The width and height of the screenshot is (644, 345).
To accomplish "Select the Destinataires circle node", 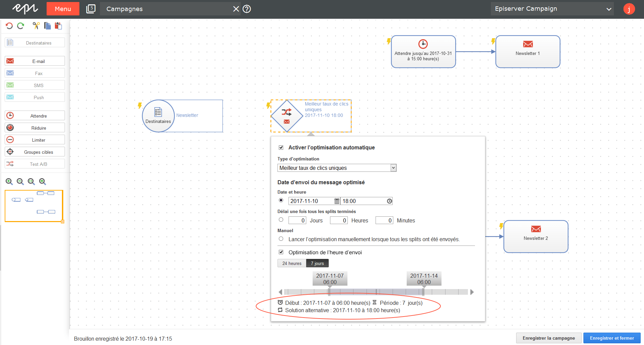I will pyautogui.click(x=158, y=116).
